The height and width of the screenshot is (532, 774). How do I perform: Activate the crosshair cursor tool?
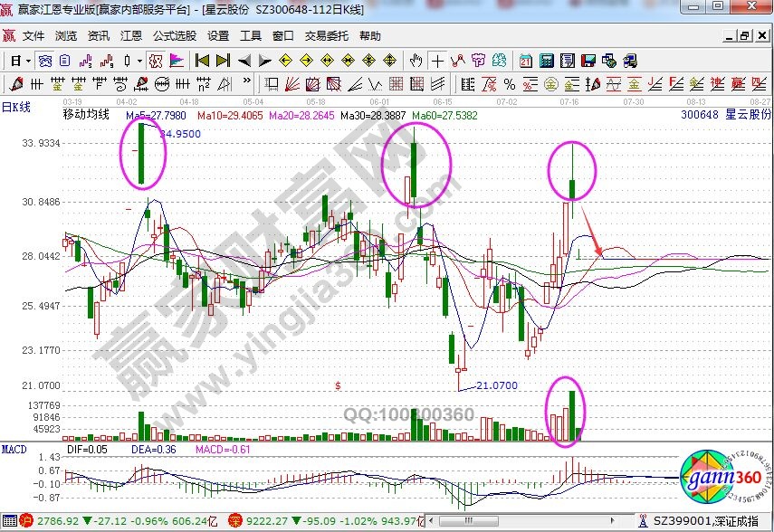pos(438,61)
